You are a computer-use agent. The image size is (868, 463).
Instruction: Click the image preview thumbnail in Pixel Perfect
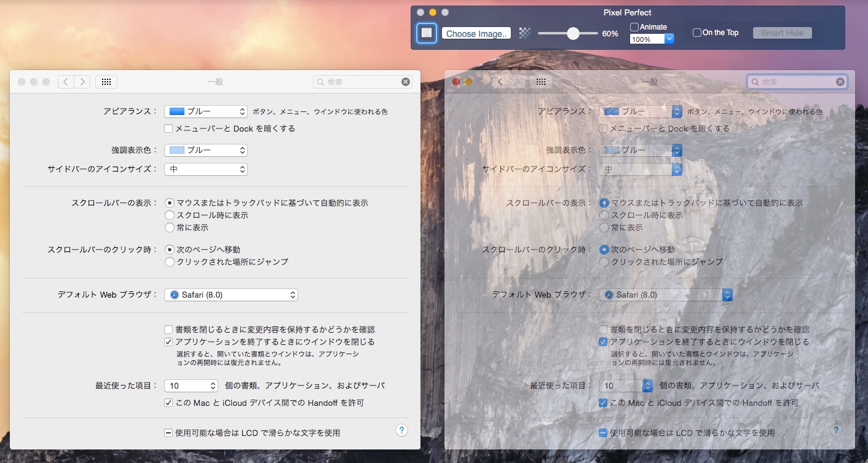click(427, 33)
